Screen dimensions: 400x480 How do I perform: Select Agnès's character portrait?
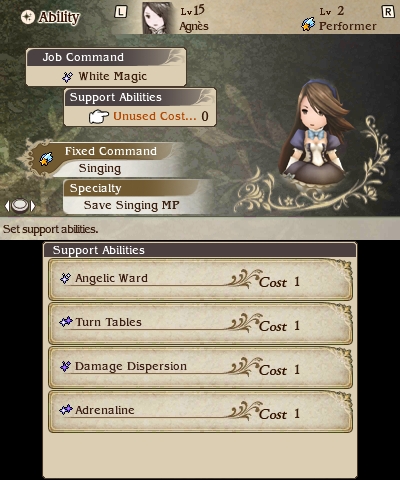click(157, 18)
